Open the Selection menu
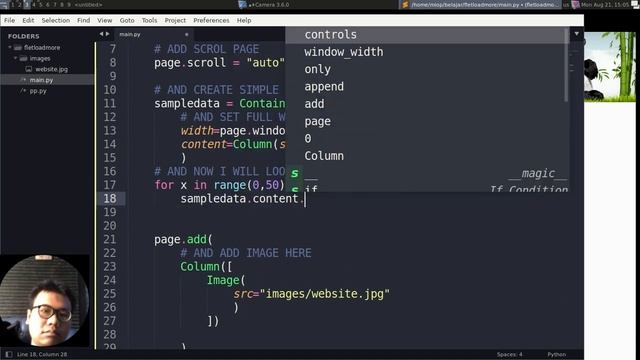The image size is (640, 360). (x=56, y=20)
